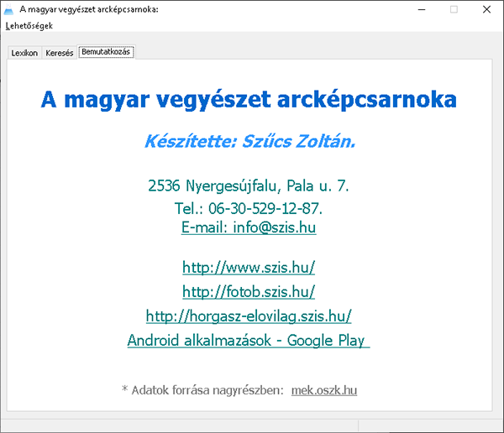
Task: Open the http://fotob.szis.hu/ link
Action: tap(249, 292)
